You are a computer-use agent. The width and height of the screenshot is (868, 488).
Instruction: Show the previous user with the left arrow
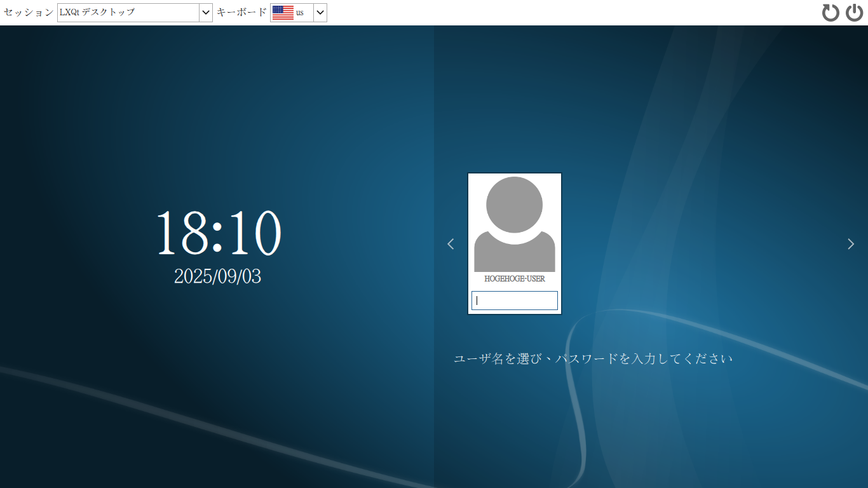451,243
